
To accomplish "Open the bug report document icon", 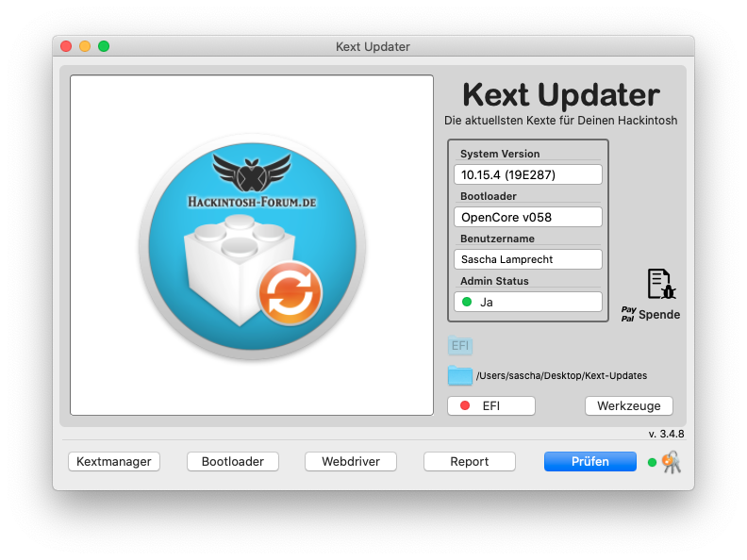I will point(661,284).
